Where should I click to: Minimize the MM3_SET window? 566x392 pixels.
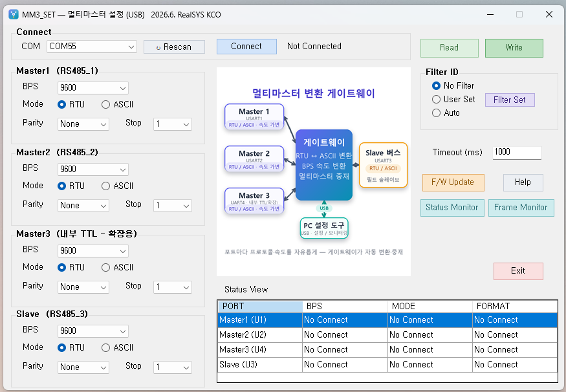(x=490, y=14)
